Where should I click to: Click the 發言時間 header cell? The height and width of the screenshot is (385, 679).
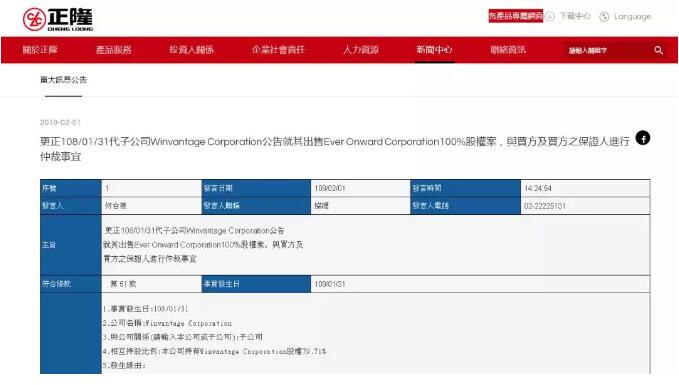pyautogui.click(x=466, y=188)
